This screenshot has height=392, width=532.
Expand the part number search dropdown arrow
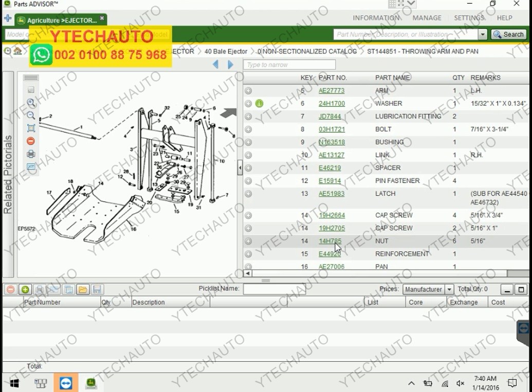pos(482,34)
